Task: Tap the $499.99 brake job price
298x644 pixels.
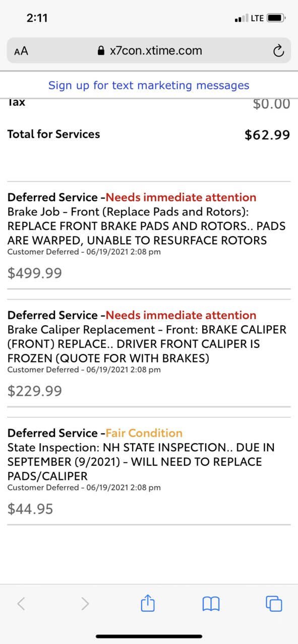Action: [35, 273]
